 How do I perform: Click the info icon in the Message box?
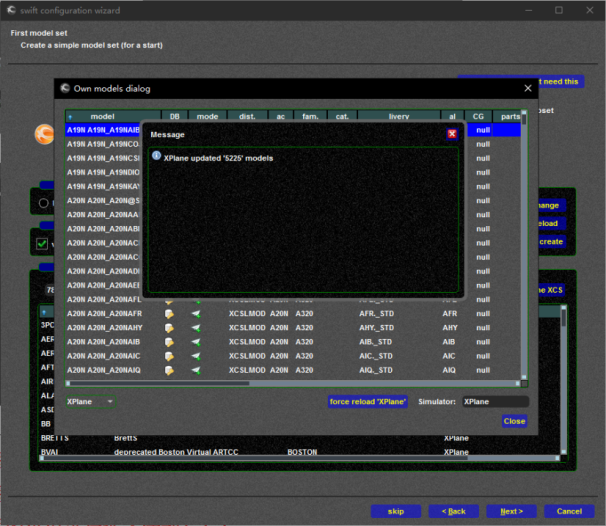156,157
